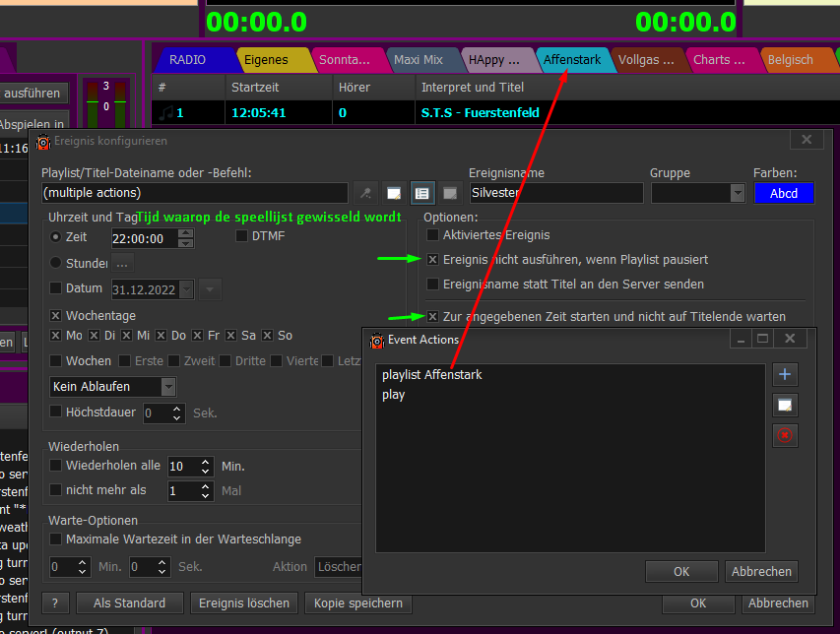Enable the Höchstdauer checkbox

pos(55,412)
